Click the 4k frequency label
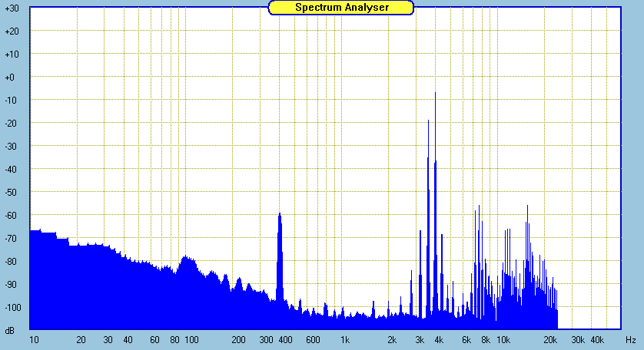This screenshot has height=350, width=644. pyautogui.click(x=439, y=340)
